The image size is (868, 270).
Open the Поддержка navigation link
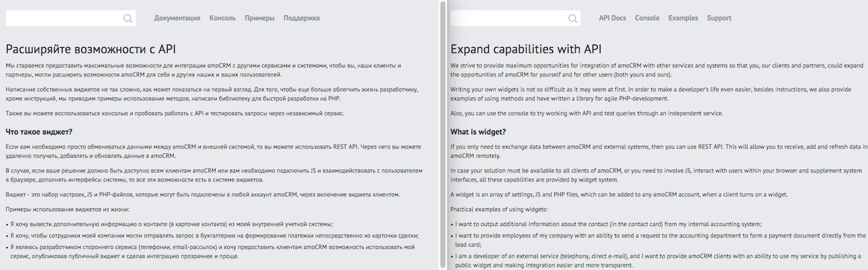[x=301, y=18]
